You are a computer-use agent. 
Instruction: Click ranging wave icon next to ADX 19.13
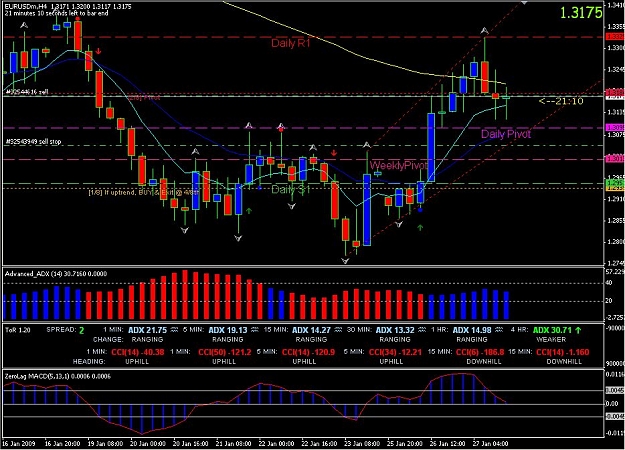(254, 330)
